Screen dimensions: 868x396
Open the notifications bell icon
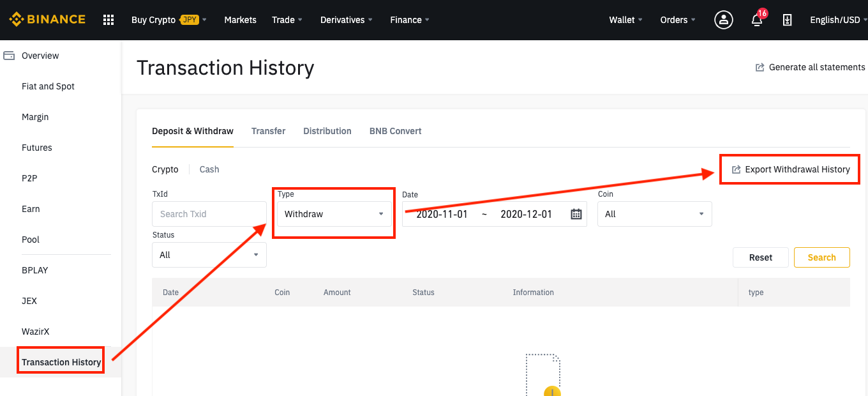pyautogui.click(x=757, y=20)
